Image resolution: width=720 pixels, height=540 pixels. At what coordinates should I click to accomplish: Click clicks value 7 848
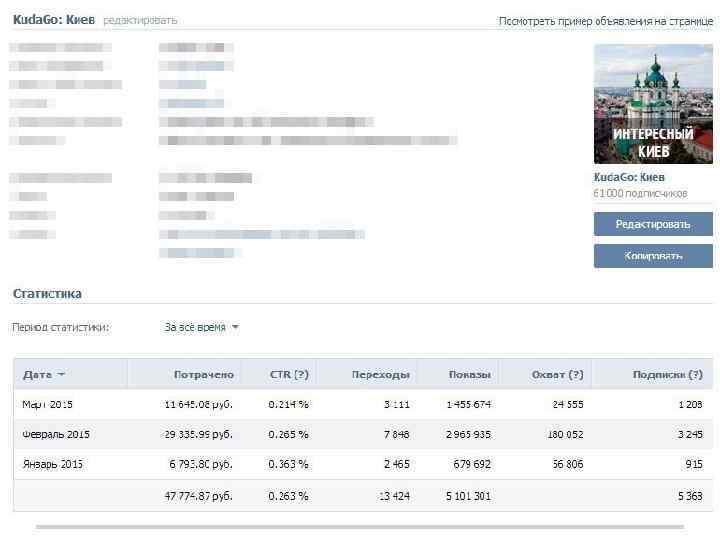click(x=397, y=434)
